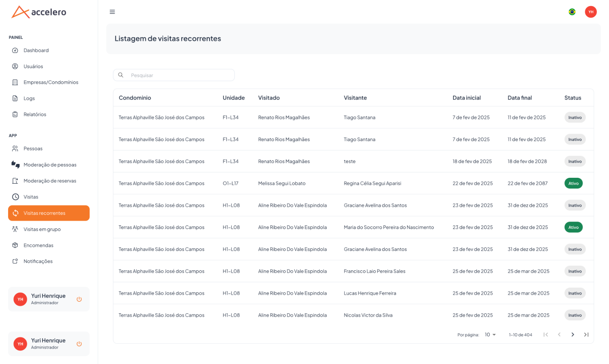Click the Visitas clock icon
The width and height of the screenshot is (609, 364).
point(15,197)
